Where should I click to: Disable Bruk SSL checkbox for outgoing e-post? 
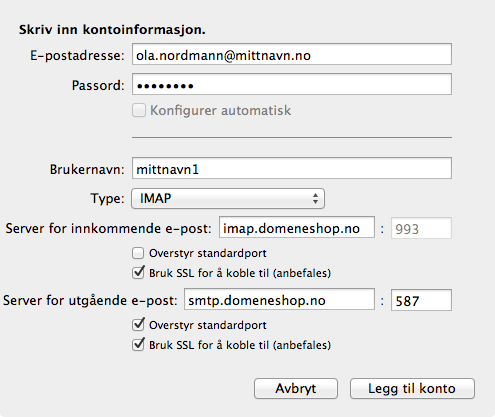138,345
